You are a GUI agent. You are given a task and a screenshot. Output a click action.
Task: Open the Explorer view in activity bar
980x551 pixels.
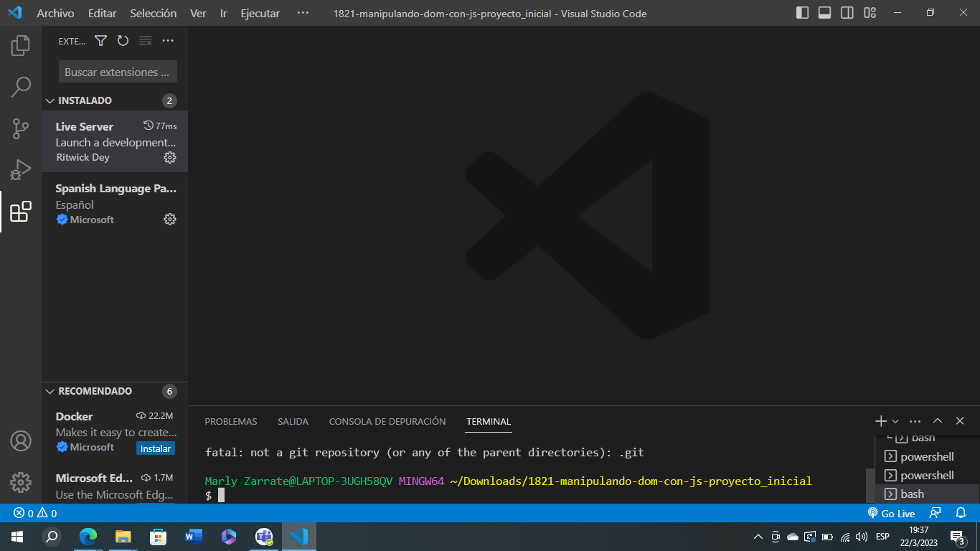pyautogui.click(x=21, y=46)
